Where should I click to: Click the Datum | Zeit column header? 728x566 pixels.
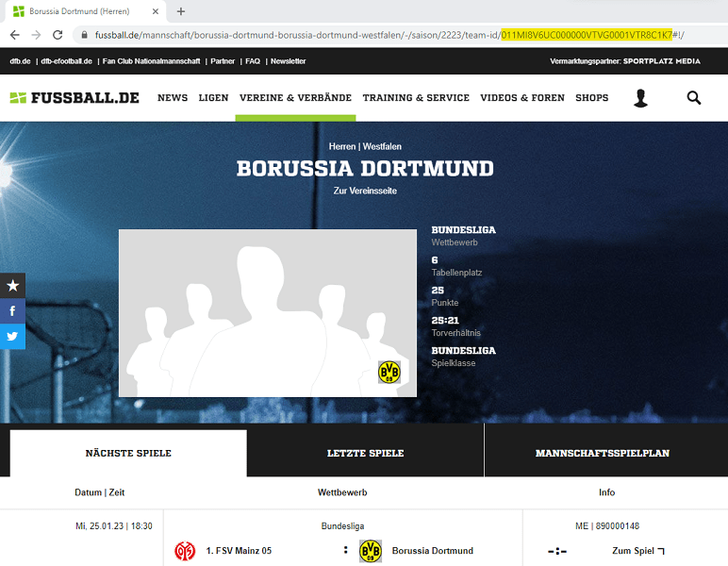(99, 492)
